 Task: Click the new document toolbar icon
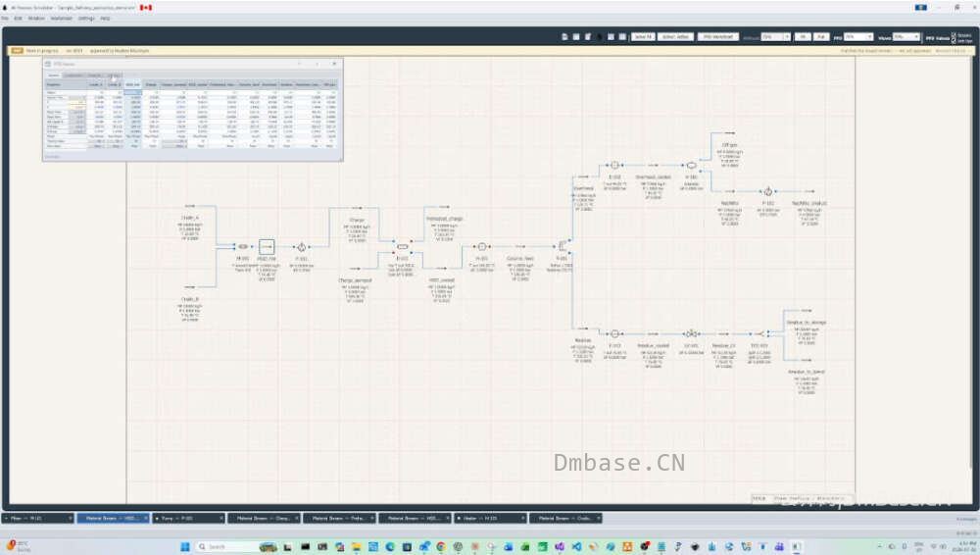pyautogui.click(x=564, y=37)
